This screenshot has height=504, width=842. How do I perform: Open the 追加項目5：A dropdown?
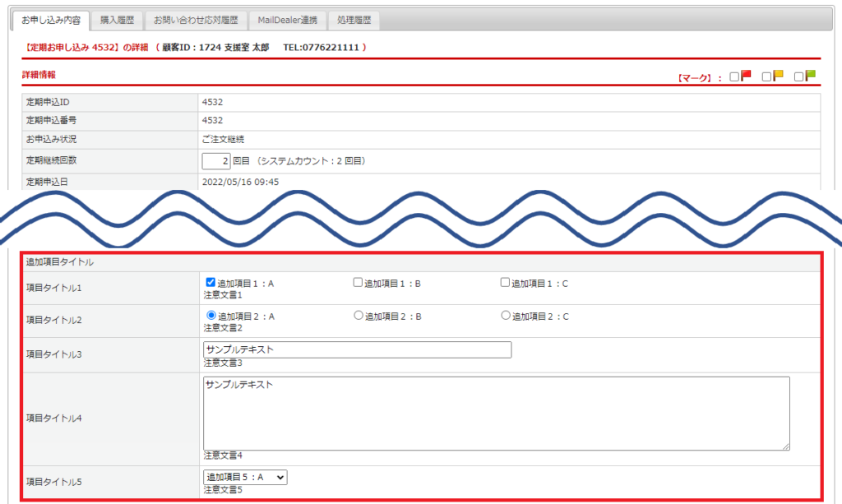(x=245, y=477)
